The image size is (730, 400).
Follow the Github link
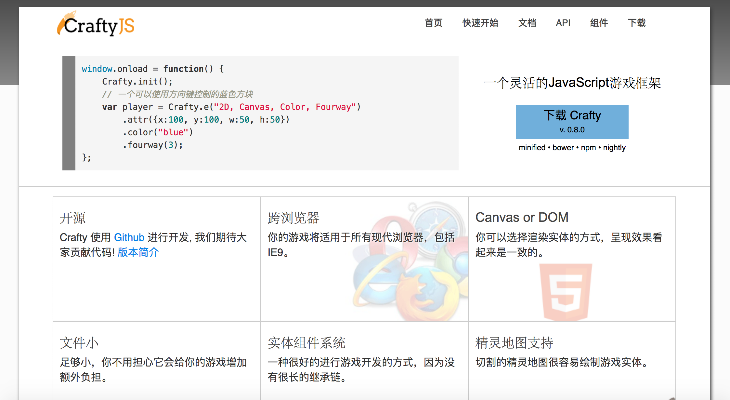(x=129, y=237)
